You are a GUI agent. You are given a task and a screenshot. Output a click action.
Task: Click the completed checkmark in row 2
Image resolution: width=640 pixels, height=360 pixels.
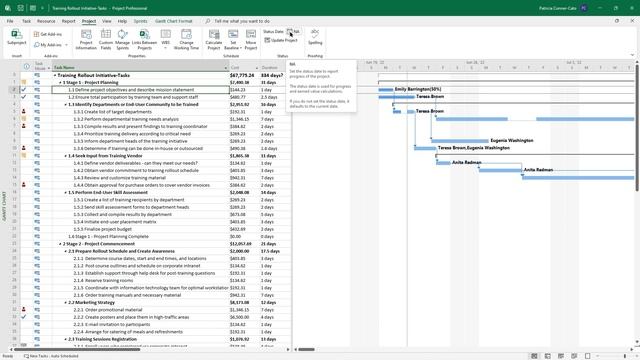click(x=24, y=89)
